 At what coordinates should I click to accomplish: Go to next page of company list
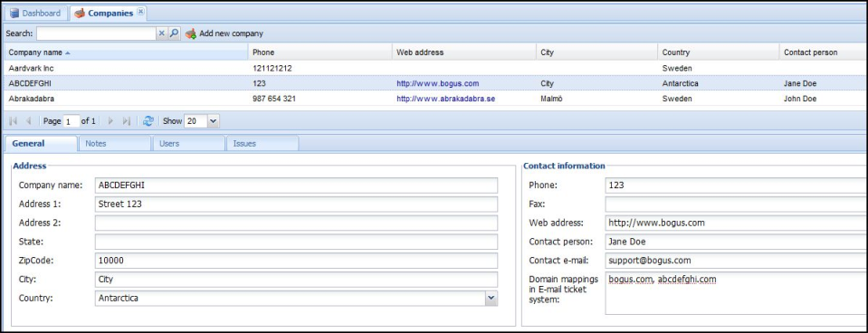coord(110,120)
